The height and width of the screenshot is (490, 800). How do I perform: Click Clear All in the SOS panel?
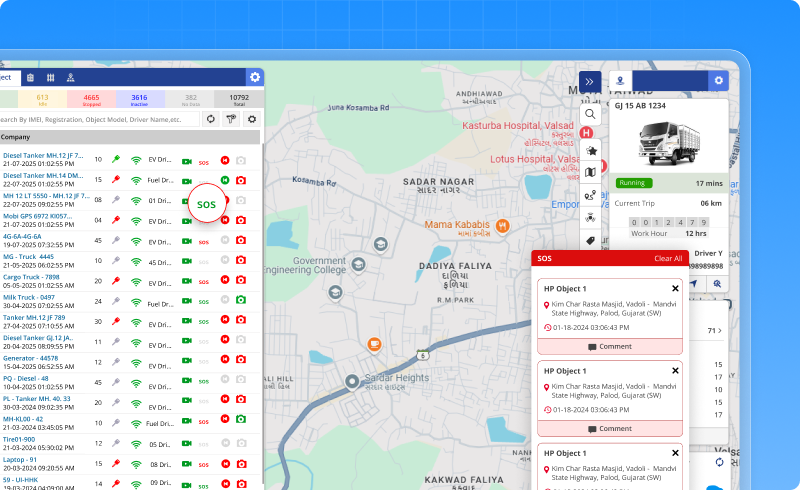tap(667, 258)
